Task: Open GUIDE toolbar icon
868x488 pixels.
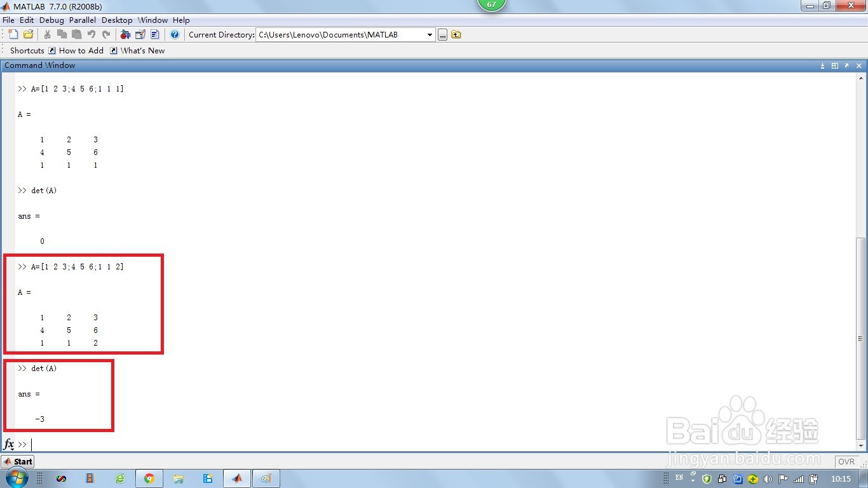Action: (x=140, y=34)
